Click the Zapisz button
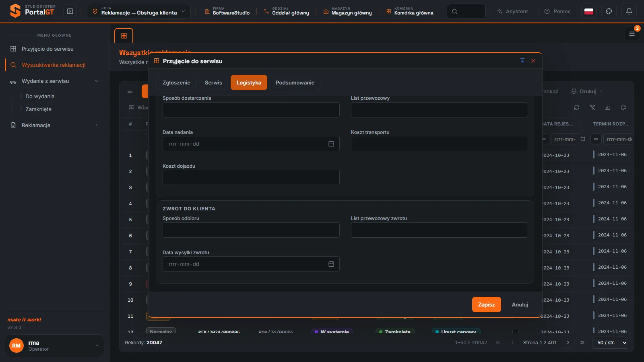 point(486,304)
